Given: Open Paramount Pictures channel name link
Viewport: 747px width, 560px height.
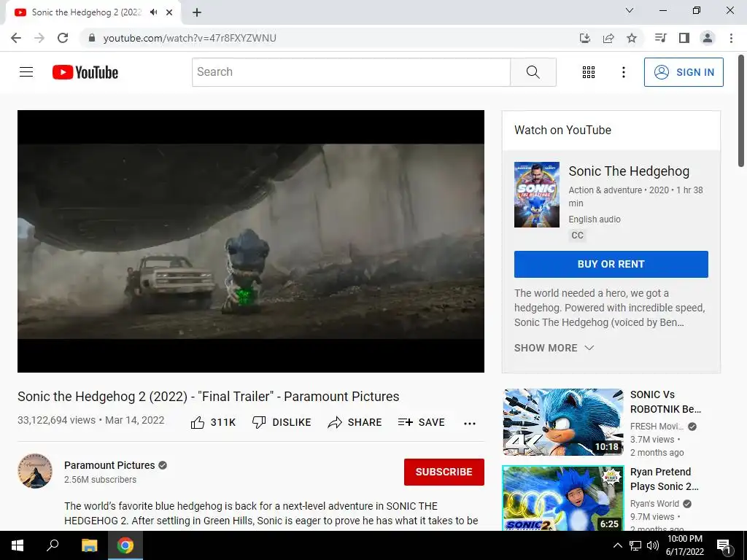Looking at the screenshot, I should [109, 465].
